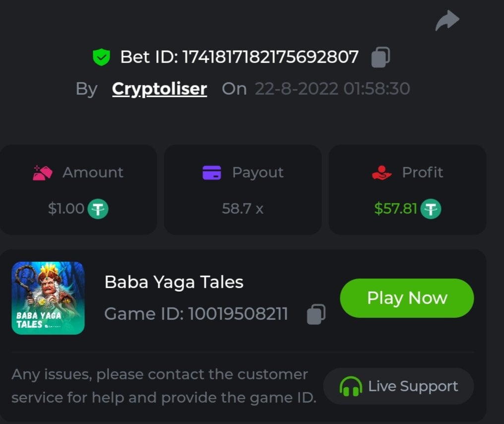Click the green verified shield icon
The height and width of the screenshot is (424, 504).
coord(101,57)
